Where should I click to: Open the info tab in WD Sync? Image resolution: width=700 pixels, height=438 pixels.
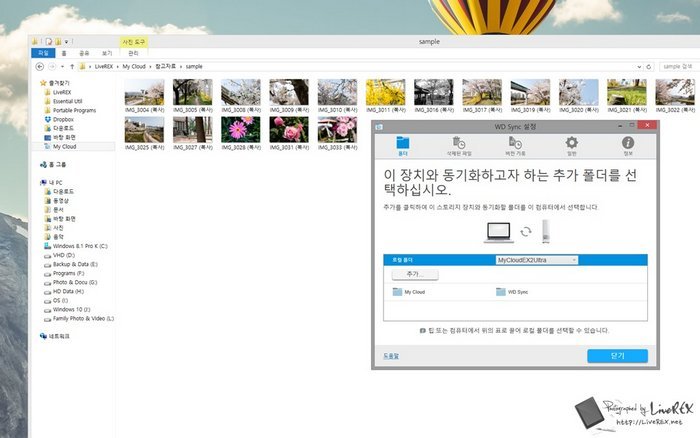pos(628,146)
